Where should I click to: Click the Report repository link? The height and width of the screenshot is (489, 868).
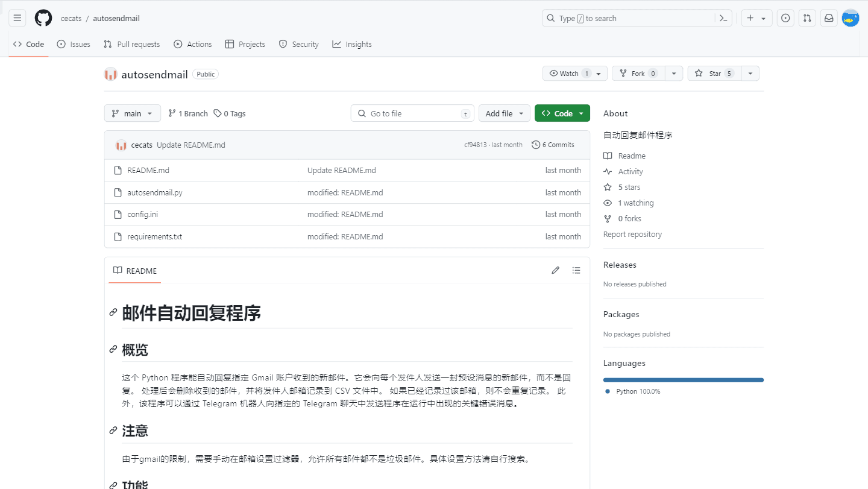tap(632, 234)
